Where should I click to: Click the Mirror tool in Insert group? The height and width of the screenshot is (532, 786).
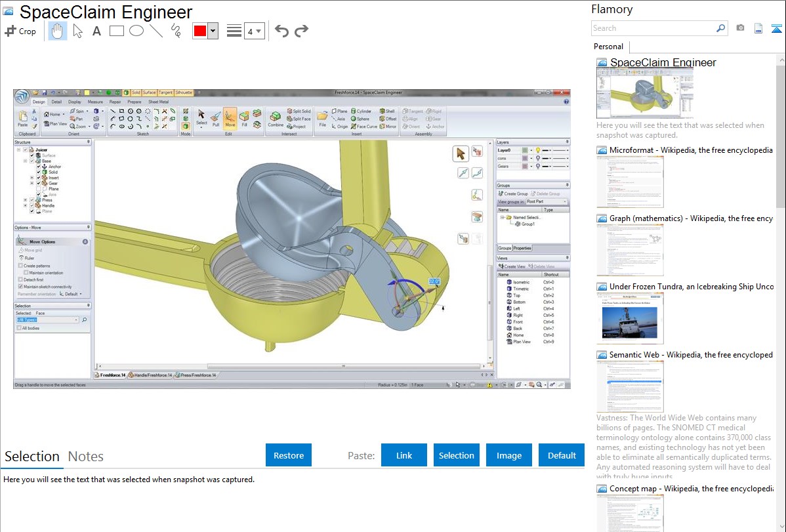tap(388, 127)
